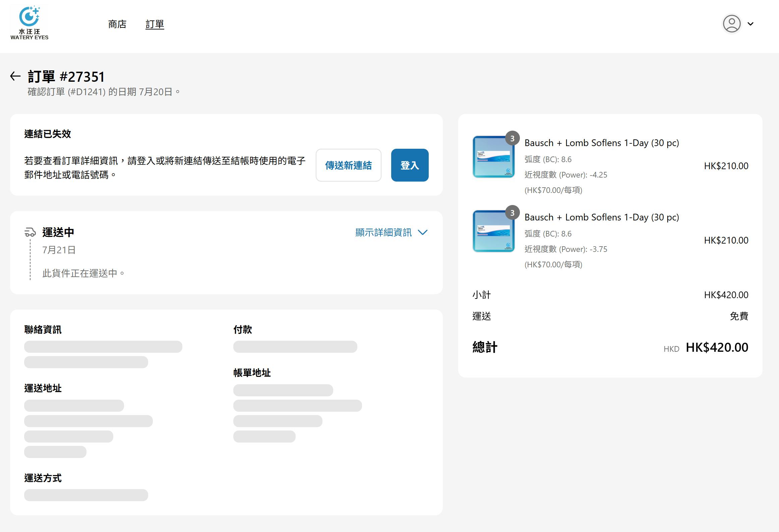Click the 運送方式 section heading
This screenshot has height=532, width=779.
click(43, 478)
